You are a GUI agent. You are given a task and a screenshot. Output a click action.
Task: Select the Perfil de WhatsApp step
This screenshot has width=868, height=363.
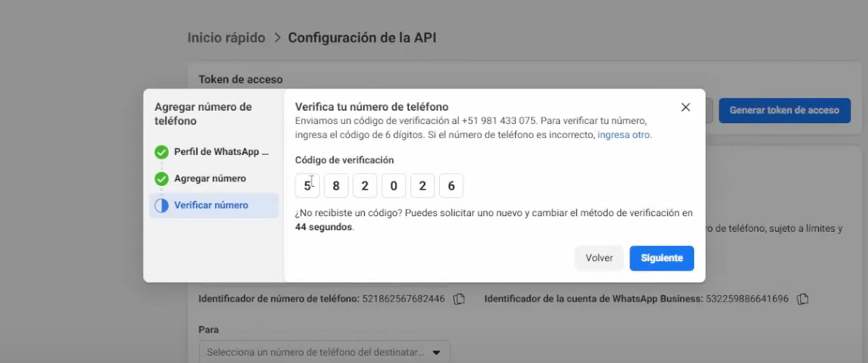coord(216,152)
